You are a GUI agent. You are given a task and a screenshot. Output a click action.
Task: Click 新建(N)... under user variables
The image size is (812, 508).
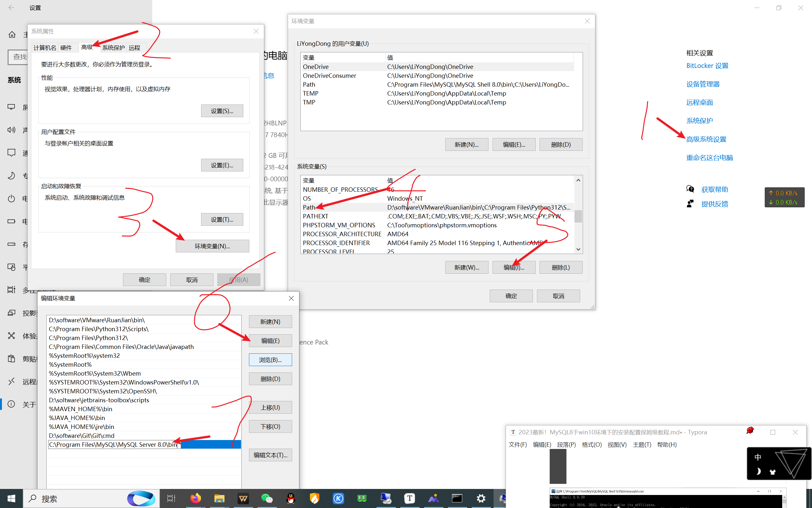coord(467,144)
